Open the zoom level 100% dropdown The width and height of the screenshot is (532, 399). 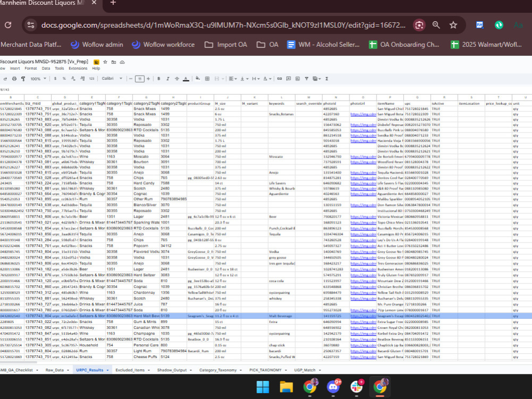click(38, 79)
